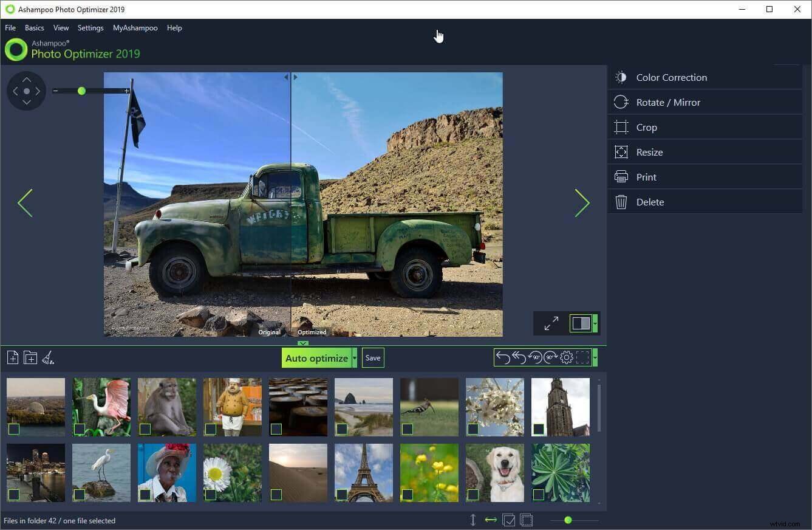Tick the checkbox on the Eiffel Tower thumbnail
812x530 pixels.
(x=342, y=495)
